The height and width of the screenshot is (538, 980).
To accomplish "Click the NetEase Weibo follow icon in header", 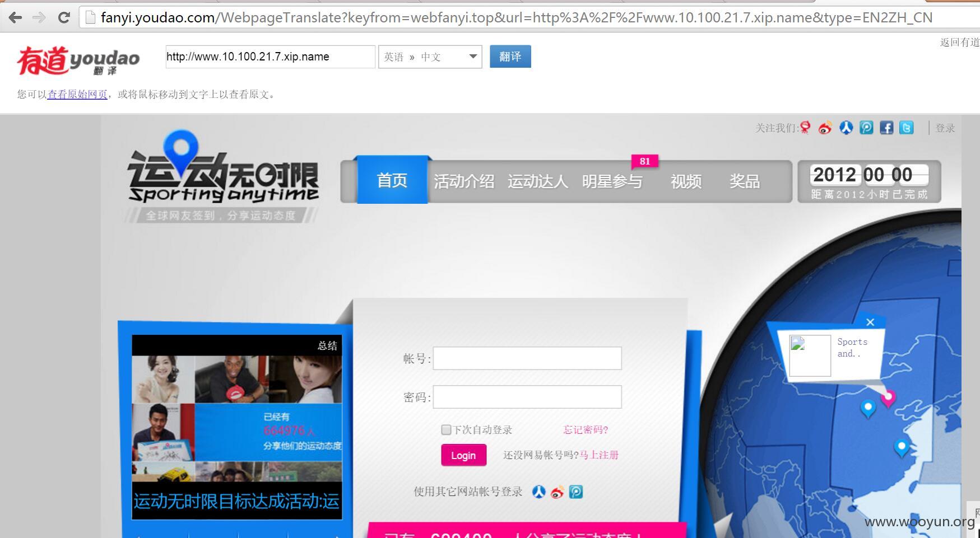I will pyautogui.click(x=805, y=128).
